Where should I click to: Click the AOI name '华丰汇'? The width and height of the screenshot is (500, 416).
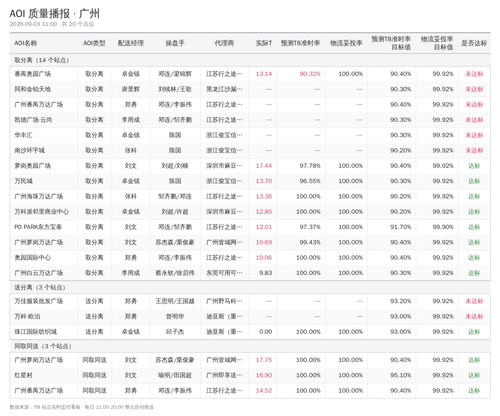pos(23,135)
